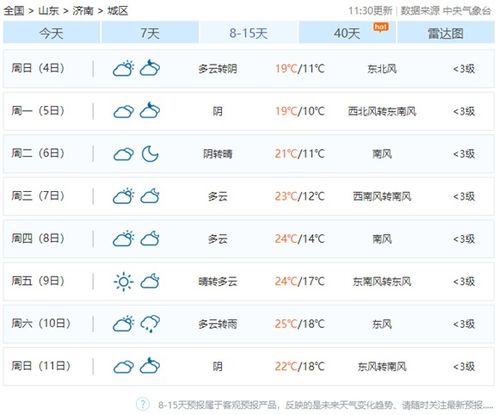The width and height of the screenshot is (499, 415).
Task: Click the 周日 (11日) date label
Action: click(41, 366)
